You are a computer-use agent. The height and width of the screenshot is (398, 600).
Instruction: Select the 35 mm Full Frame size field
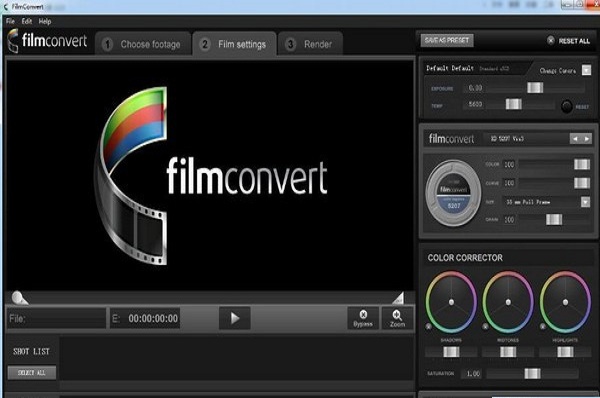(x=542, y=202)
